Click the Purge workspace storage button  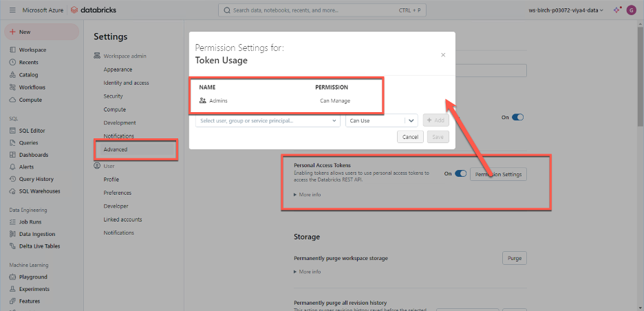pyautogui.click(x=514, y=258)
